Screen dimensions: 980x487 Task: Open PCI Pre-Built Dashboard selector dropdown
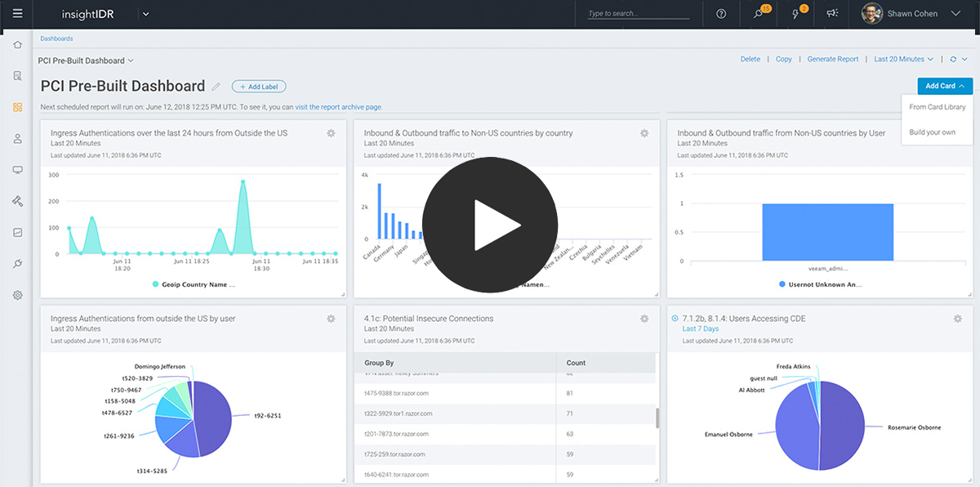coord(86,60)
